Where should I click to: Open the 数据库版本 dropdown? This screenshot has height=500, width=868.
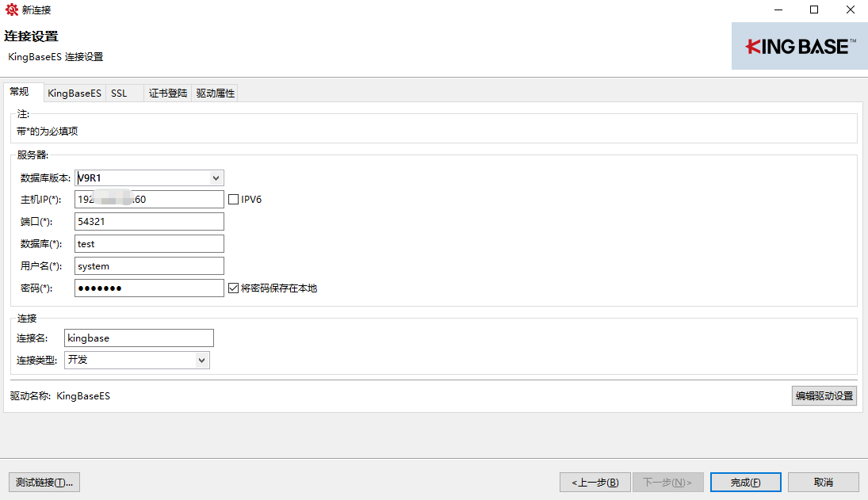(x=216, y=178)
